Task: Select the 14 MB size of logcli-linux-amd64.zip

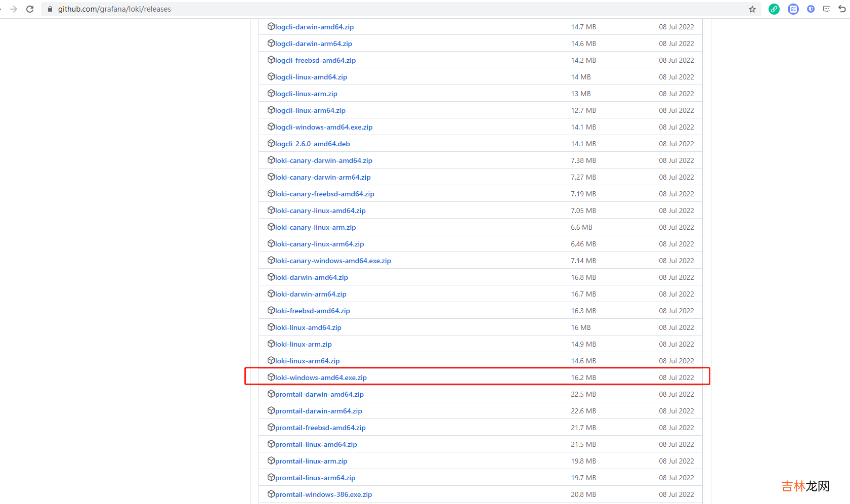Action: click(581, 77)
